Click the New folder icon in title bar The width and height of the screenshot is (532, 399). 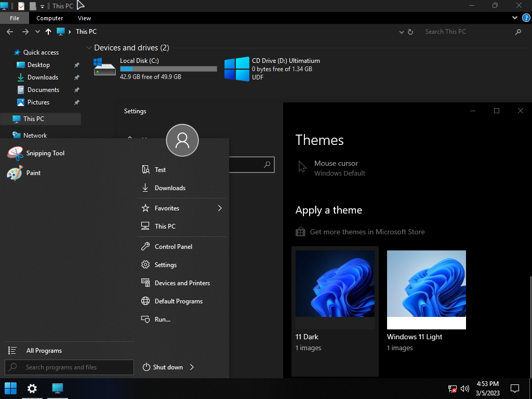[x=33, y=6]
